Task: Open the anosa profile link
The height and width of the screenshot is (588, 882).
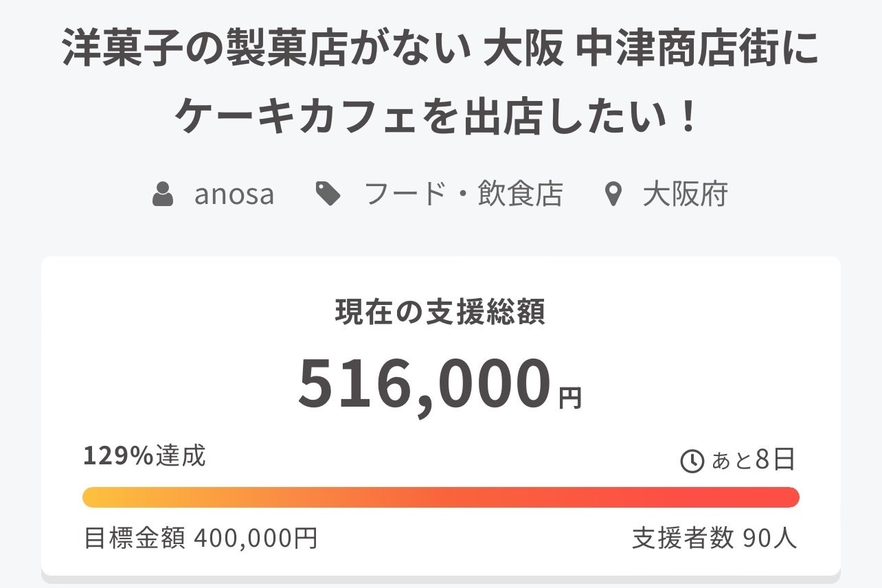Action: 234,194
